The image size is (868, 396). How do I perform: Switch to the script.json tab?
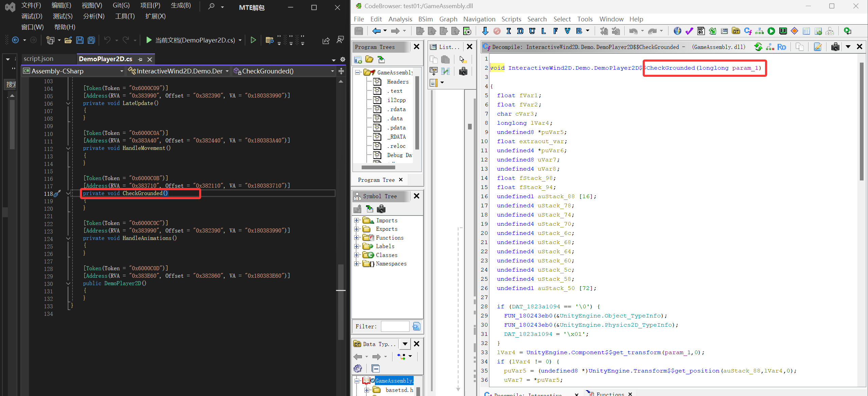coord(38,59)
